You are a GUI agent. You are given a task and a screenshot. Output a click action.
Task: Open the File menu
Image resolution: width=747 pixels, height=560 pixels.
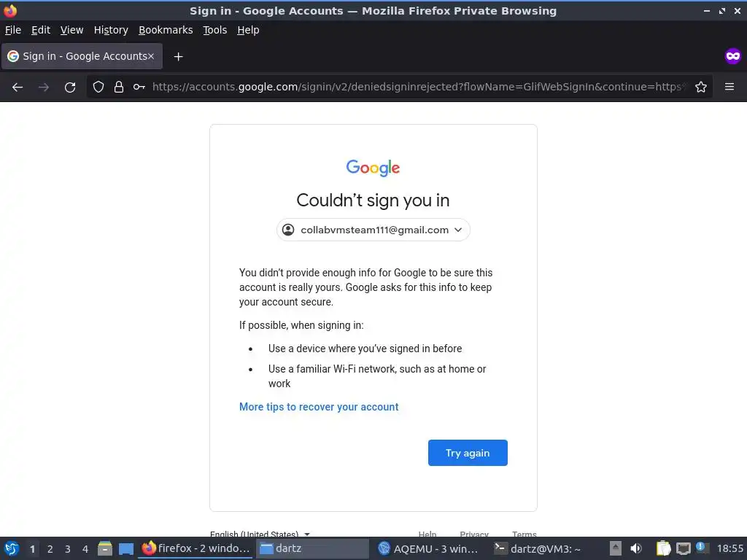click(13, 30)
